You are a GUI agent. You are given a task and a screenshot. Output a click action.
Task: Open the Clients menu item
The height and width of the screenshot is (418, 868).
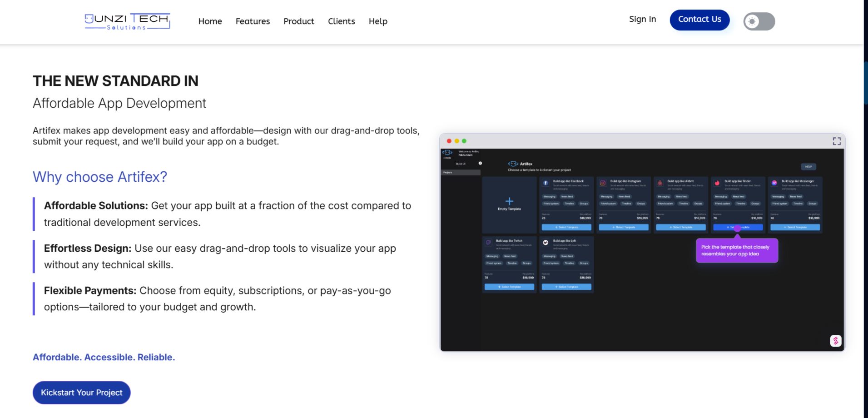pos(342,21)
